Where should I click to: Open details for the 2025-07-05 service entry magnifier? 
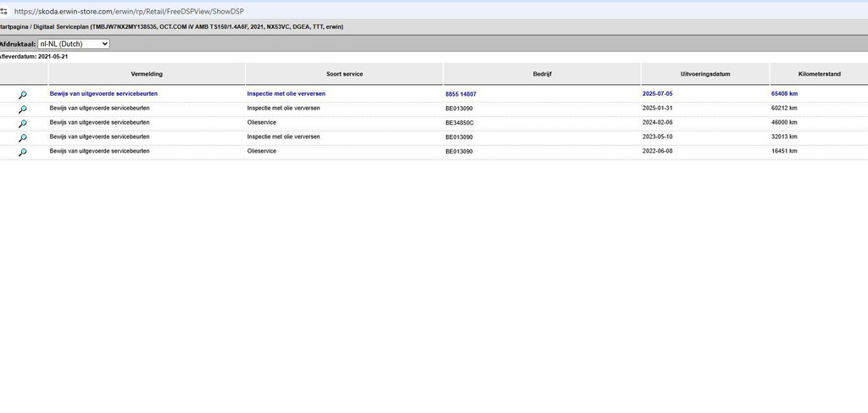click(x=23, y=95)
